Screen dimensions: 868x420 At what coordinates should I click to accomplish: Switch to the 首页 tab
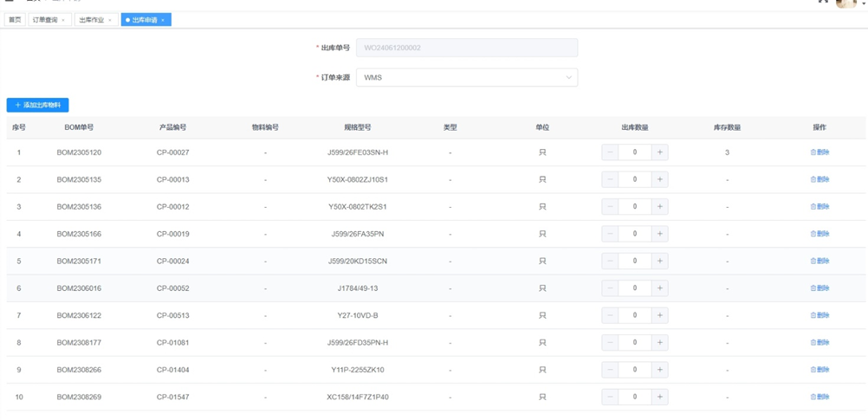[x=15, y=20]
